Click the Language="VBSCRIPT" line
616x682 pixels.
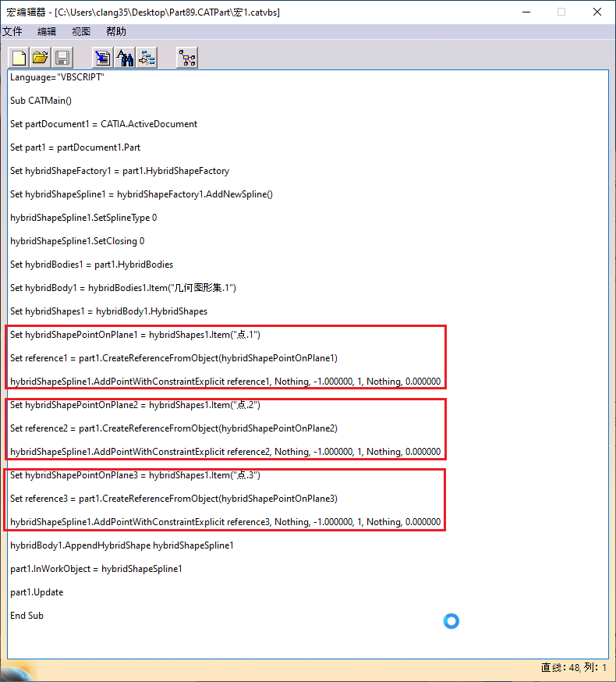coord(58,77)
